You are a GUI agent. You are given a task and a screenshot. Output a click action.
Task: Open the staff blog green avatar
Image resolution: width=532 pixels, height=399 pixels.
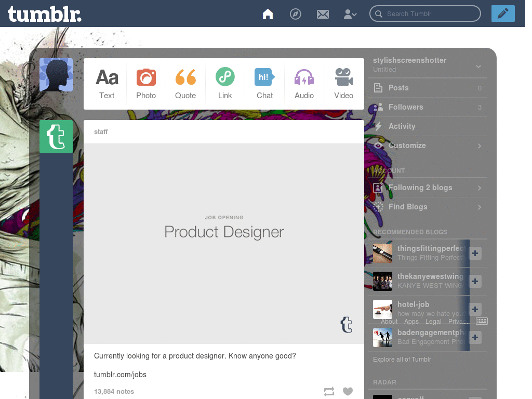click(x=56, y=137)
